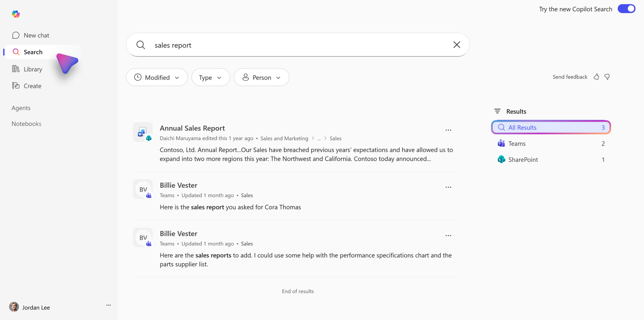The image size is (644, 320).
Task: Click the thumbs down feedback icon
Action: point(607,77)
